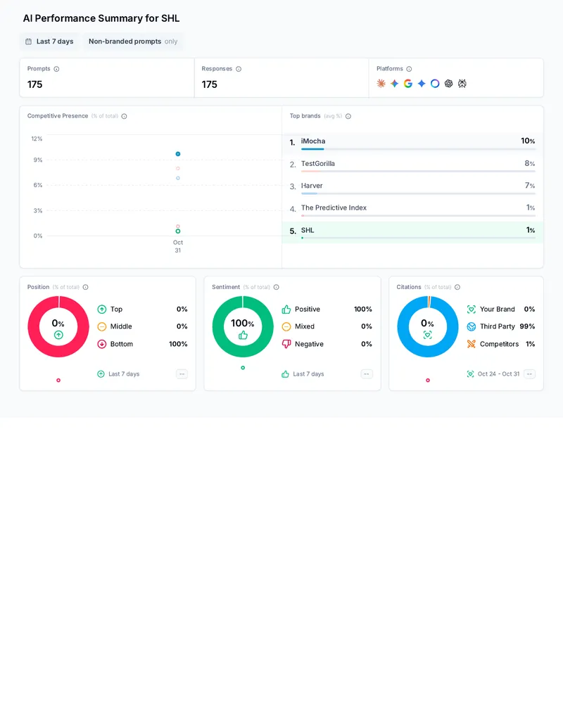Click the multicolor Google AI sparkle icon
The height and width of the screenshot is (728, 563).
[x=394, y=84]
